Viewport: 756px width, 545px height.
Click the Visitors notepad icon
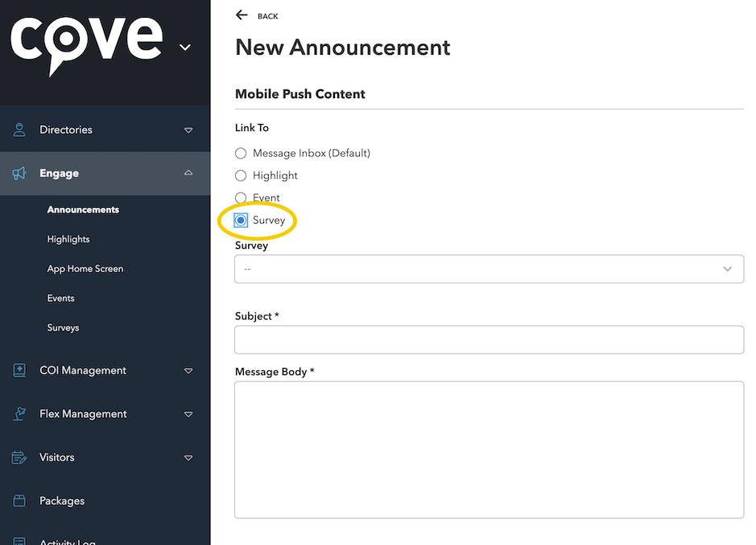[x=19, y=457]
